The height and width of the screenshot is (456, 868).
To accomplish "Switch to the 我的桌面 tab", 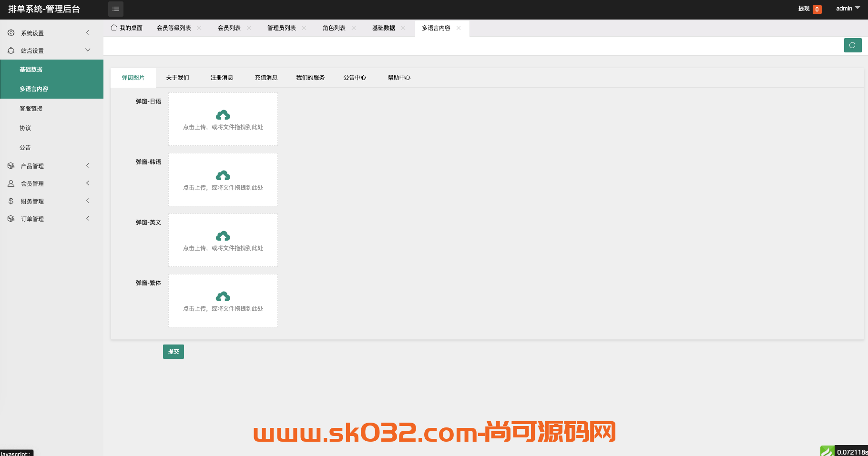I will pyautogui.click(x=127, y=28).
